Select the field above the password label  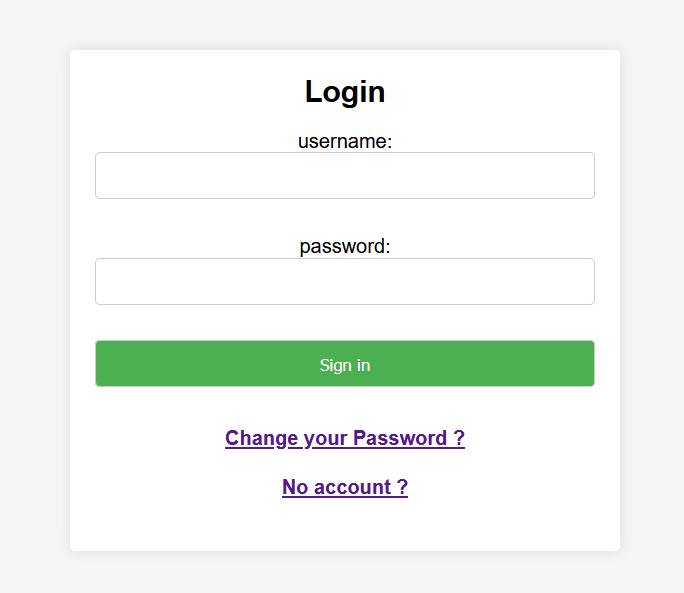345,175
